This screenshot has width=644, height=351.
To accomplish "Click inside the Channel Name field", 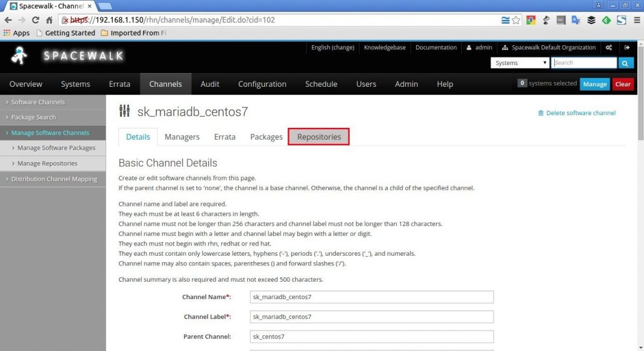I will point(371,297).
